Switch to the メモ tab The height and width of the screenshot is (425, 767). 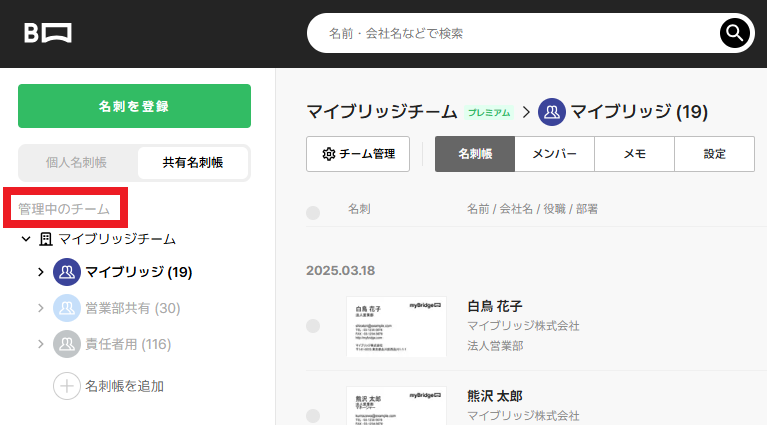coord(634,154)
